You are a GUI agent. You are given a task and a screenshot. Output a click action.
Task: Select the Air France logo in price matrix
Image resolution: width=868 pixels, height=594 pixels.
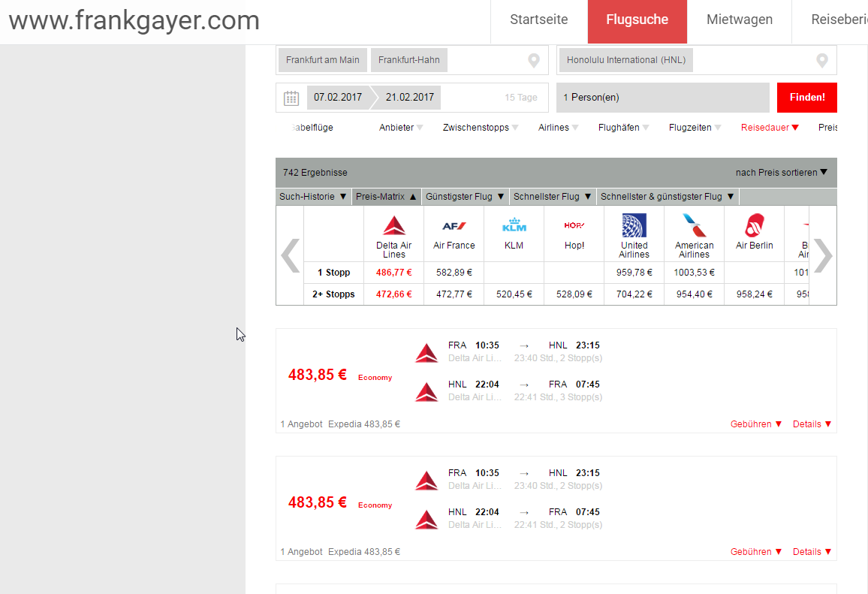454,226
